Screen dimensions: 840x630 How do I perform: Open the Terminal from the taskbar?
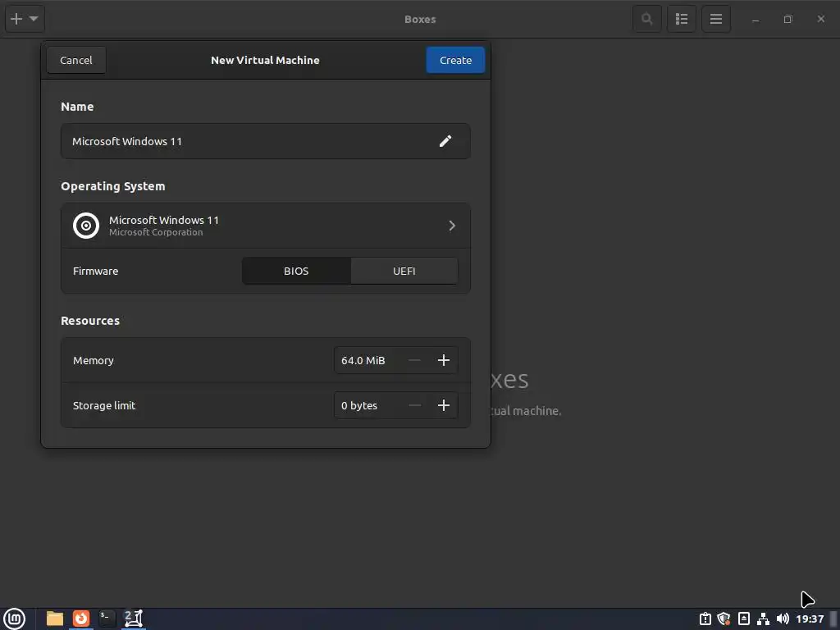click(107, 619)
